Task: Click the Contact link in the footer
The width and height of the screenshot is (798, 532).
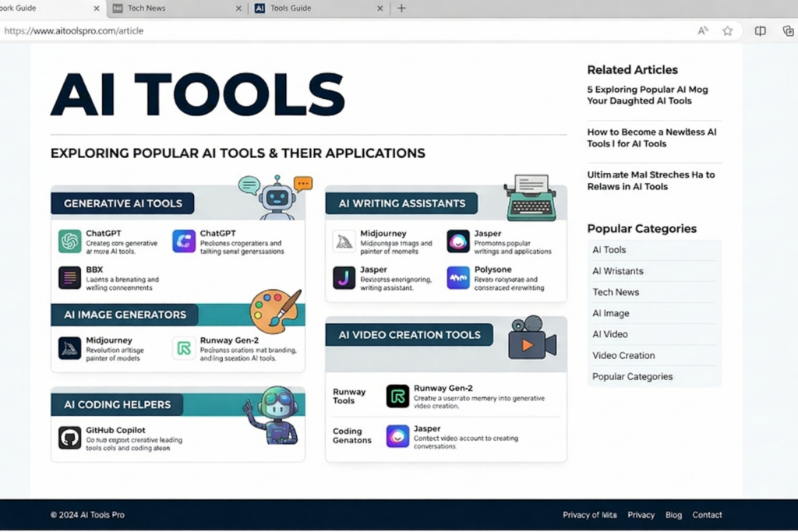Action: tap(707, 515)
